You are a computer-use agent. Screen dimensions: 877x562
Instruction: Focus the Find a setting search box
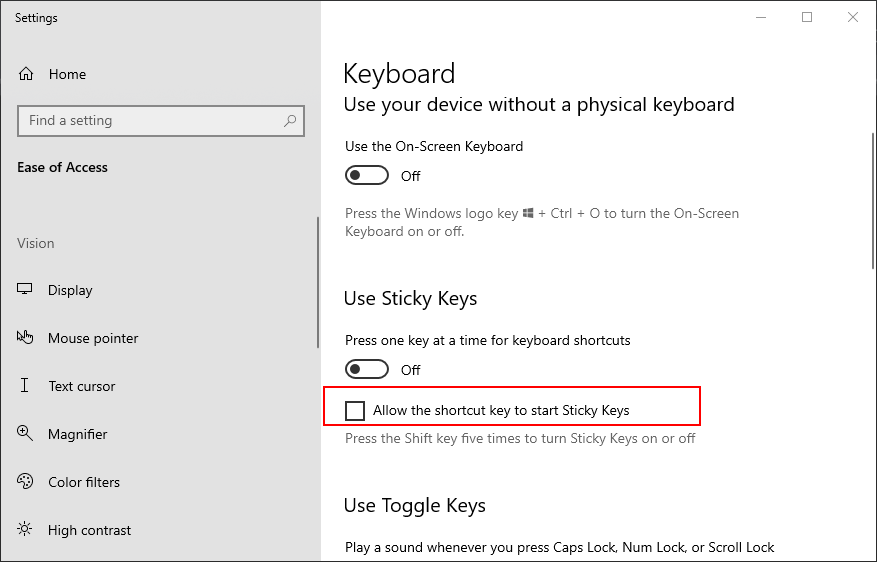tap(161, 121)
